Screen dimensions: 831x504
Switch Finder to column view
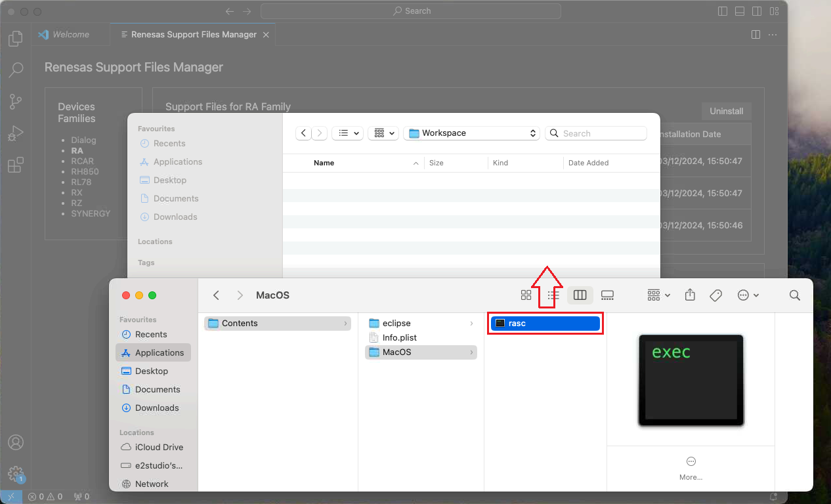(580, 295)
